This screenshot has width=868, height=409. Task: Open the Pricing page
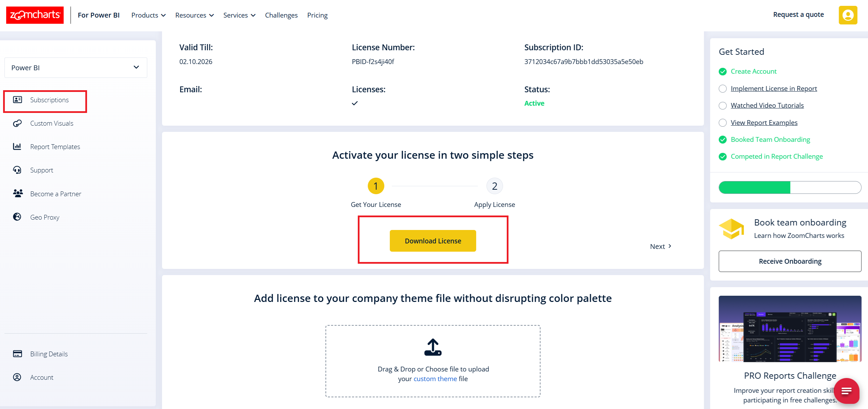coord(317,15)
